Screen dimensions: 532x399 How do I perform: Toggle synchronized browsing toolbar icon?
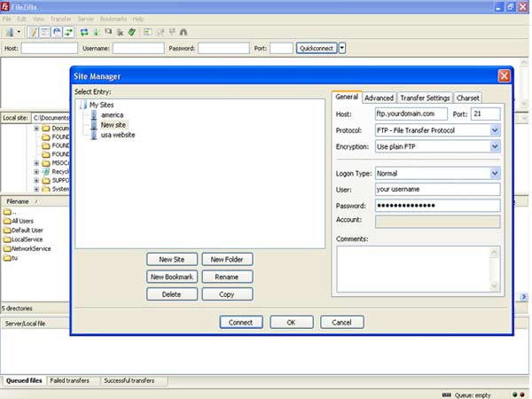click(172, 32)
